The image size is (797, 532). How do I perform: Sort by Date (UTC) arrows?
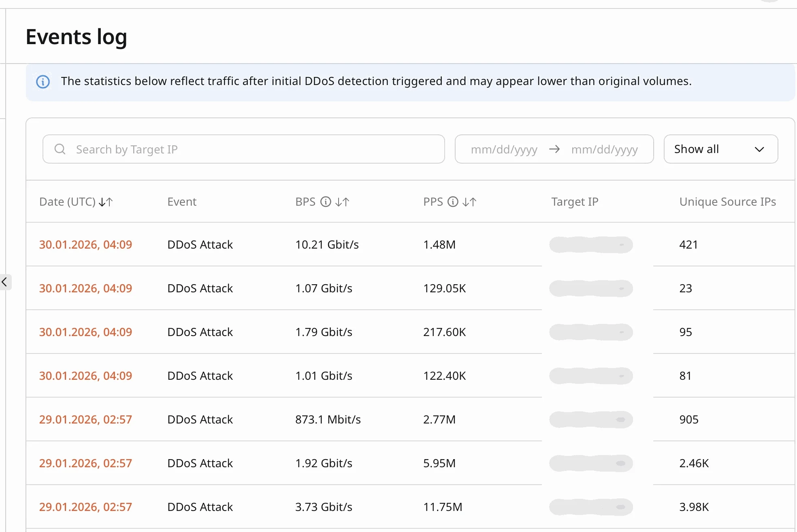click(106, 202)
